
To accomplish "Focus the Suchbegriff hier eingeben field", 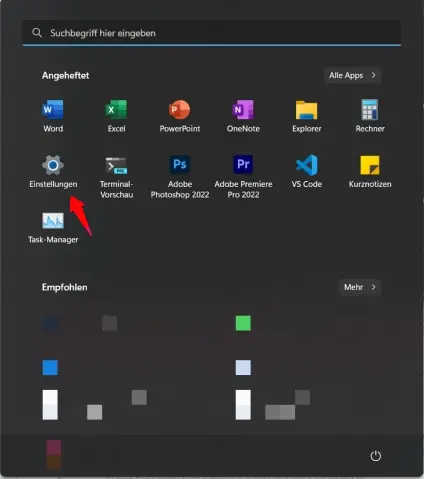I will pos(212,33).
